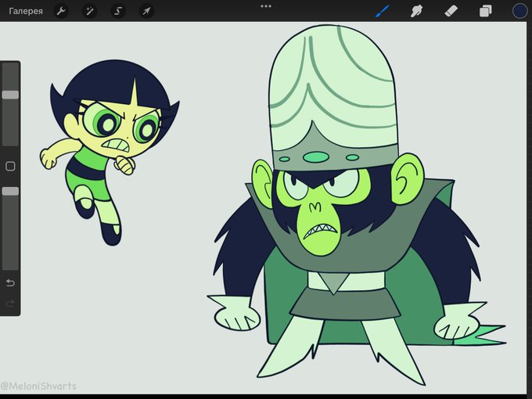Redo the last undone action
Image resolution: width=532 pixels, height=399 pixels.
[x=10, y=303]
